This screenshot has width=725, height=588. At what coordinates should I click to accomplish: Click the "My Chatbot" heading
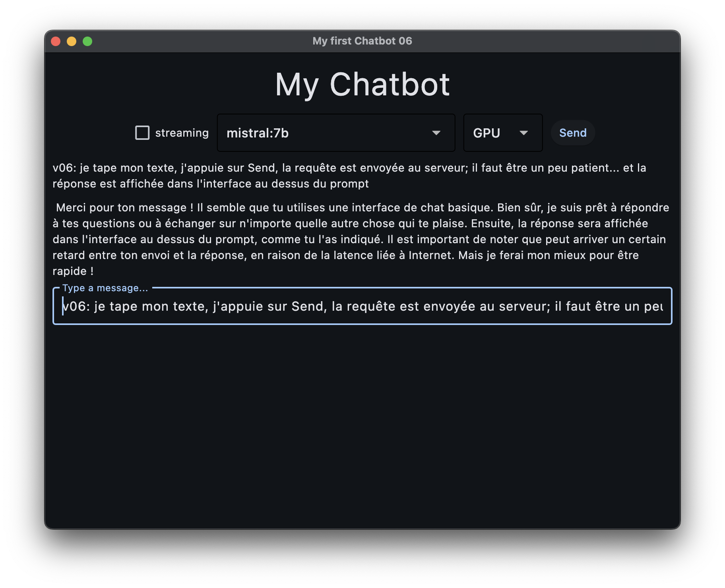362,85
